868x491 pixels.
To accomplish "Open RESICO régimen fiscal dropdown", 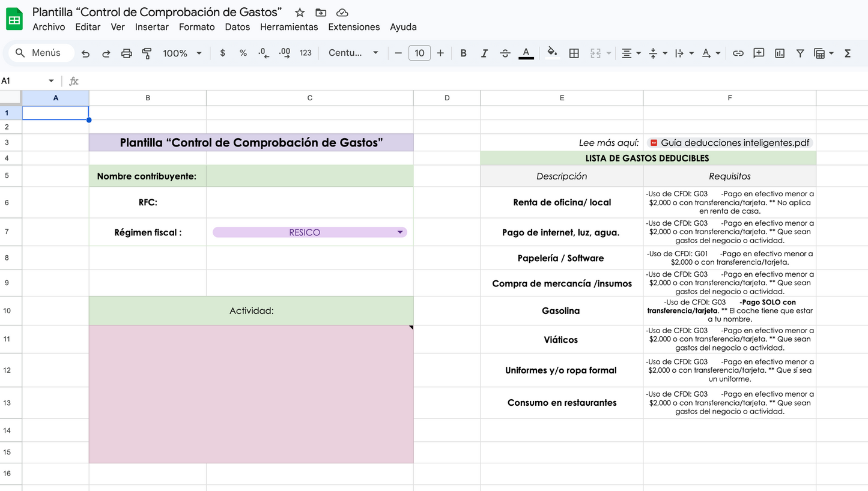I will click(309, 232).
